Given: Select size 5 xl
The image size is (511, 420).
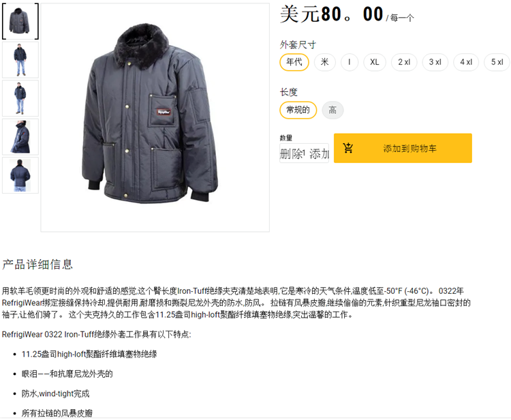Looking at the screenshot, I should [497, 62].
